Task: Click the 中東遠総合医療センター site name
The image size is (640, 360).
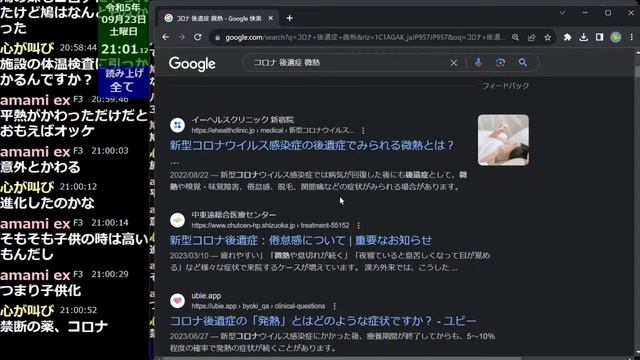Action: coord(234,215)
